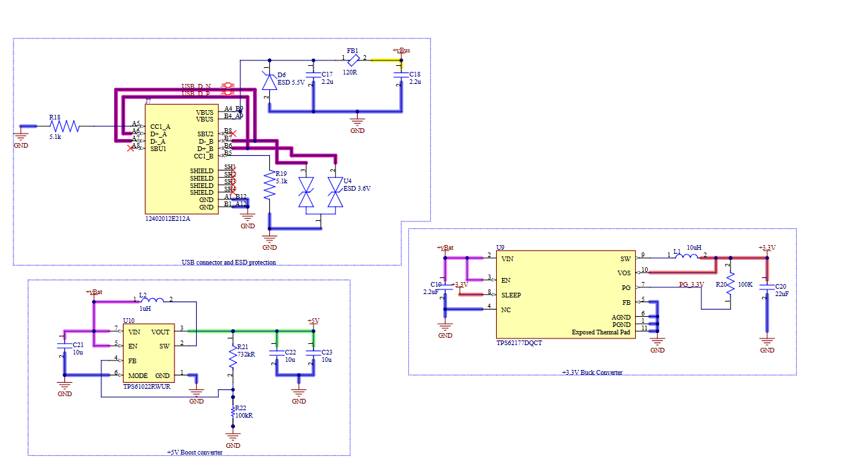Click the '1uH' value of L2
The image size is (868, 468).
point(146,308)
